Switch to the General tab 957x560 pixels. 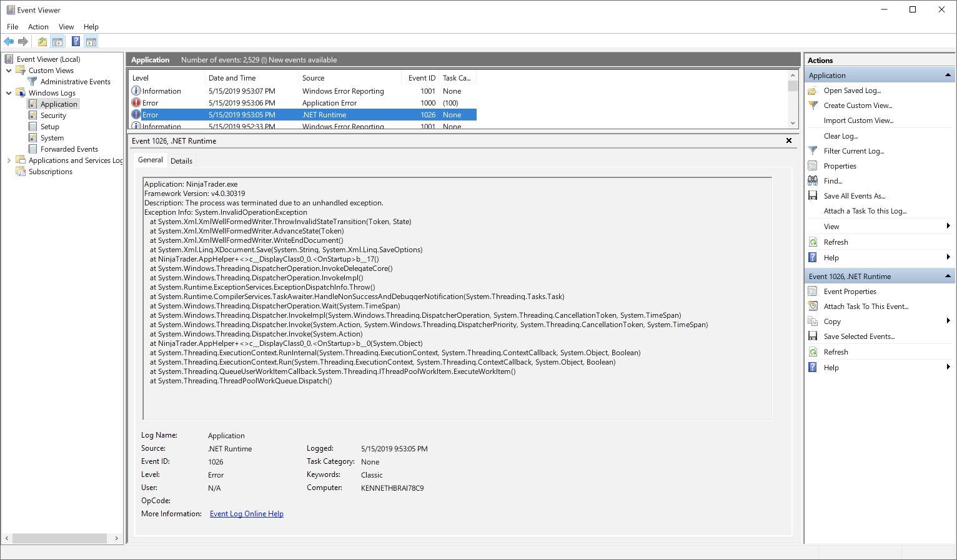[151, 160]
